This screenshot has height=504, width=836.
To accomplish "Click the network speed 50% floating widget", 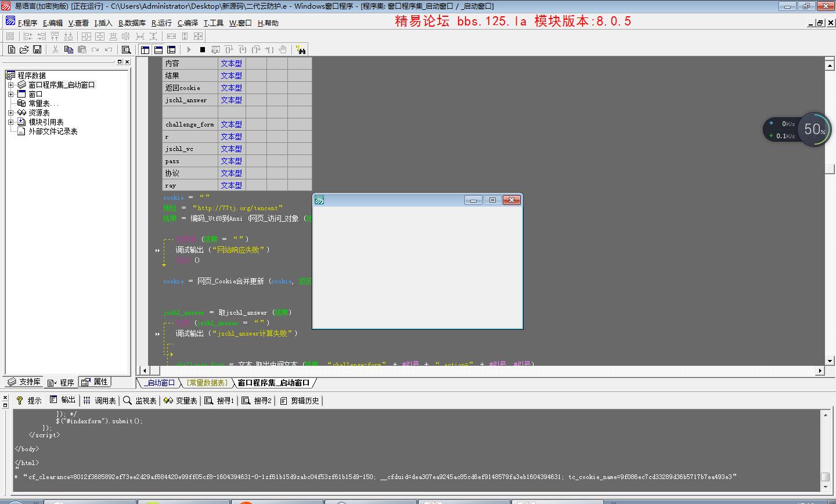I will coord(797,129).
